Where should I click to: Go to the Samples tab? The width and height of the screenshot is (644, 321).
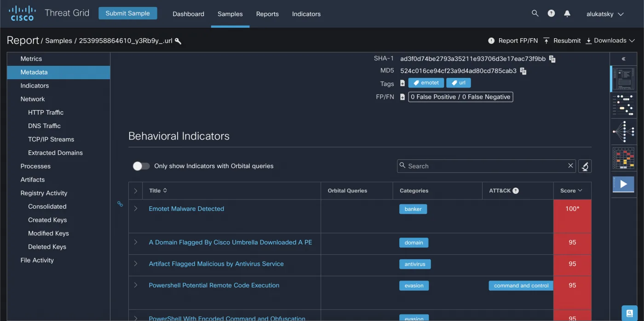tap(230, 14)
